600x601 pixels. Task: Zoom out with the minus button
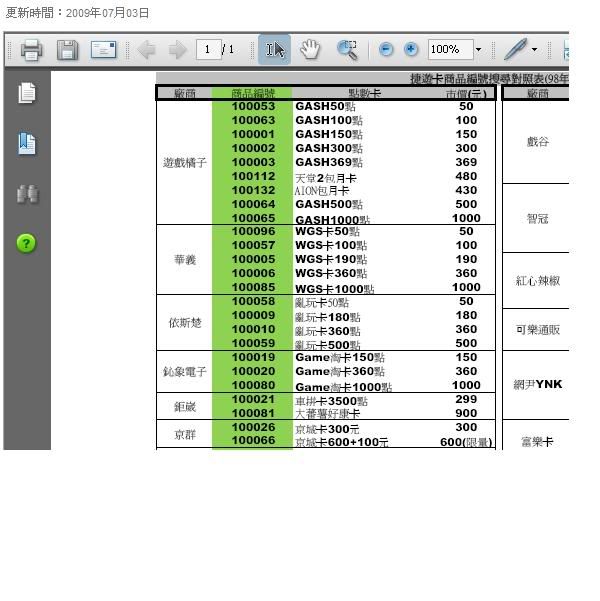[x=386, y=49]
